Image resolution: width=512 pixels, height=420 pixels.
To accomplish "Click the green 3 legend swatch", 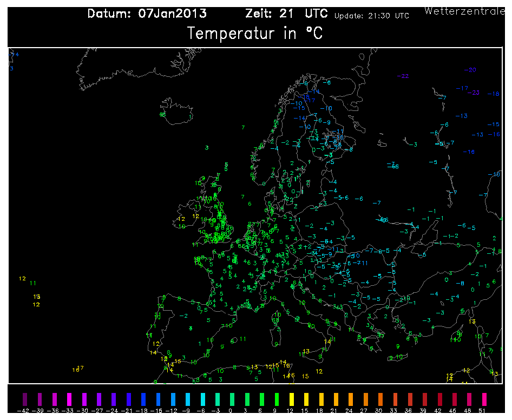I will pos(247,399).
